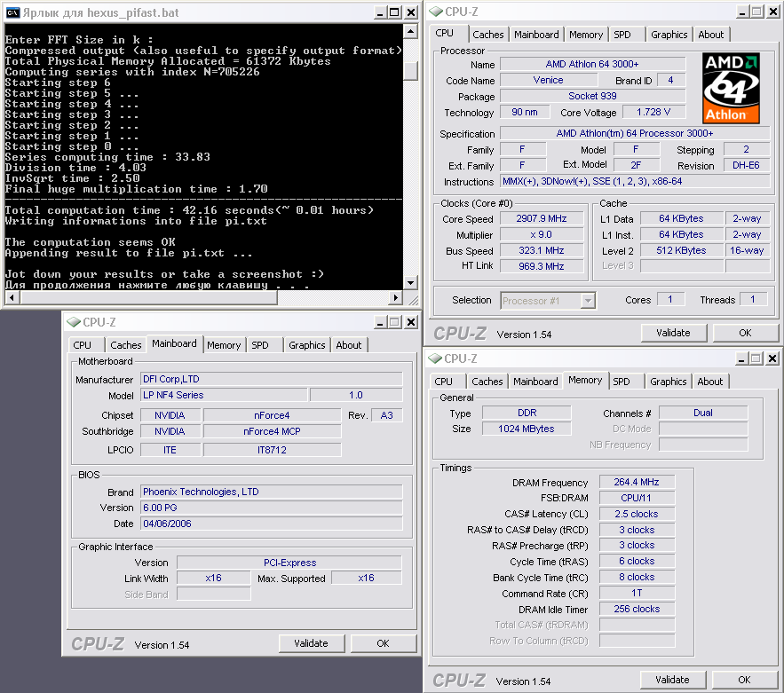The height and width of the screenshot is (693, 784).
Task: Click the processor name field AMD Athlon 64 3000+
Action: tap(592, 64)
